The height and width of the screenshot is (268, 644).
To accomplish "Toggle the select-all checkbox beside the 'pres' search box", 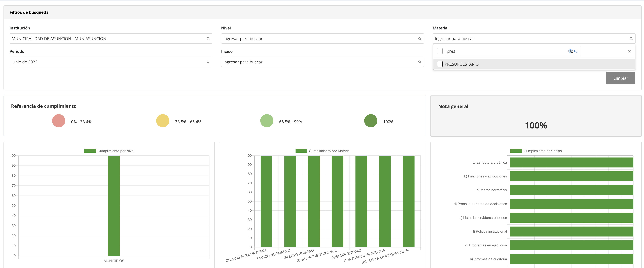I will pyautogui.click(x=439, y=51).
